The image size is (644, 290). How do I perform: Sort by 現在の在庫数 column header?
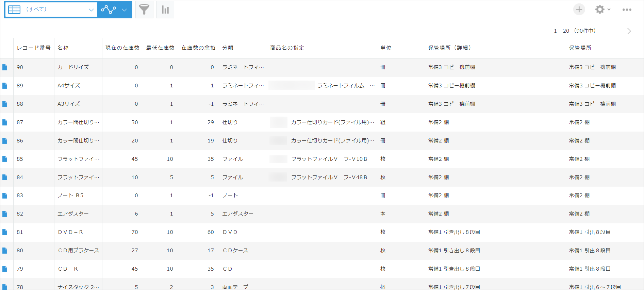[122, 48]
